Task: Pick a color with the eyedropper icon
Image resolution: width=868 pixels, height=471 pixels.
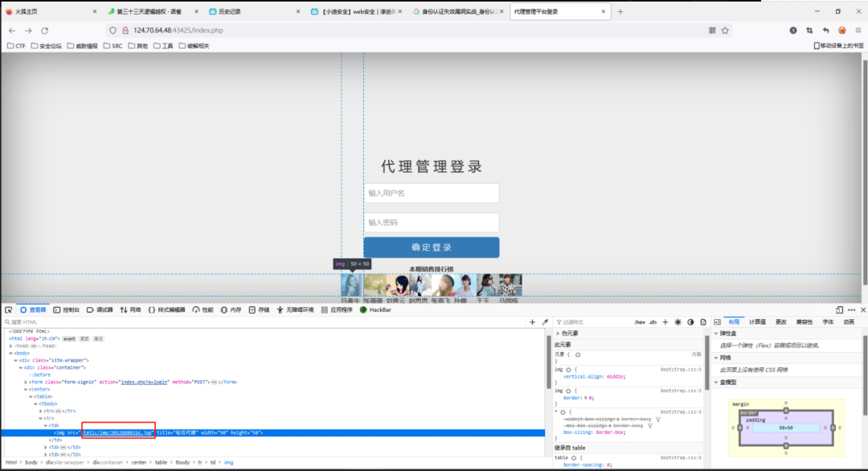Action: [x=545, y=322]
